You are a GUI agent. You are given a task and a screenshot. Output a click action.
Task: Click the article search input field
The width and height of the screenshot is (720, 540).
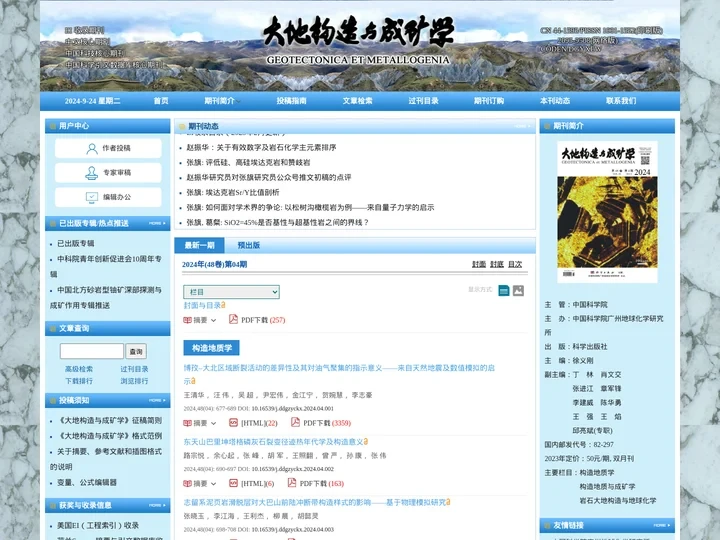coord(92,351)
